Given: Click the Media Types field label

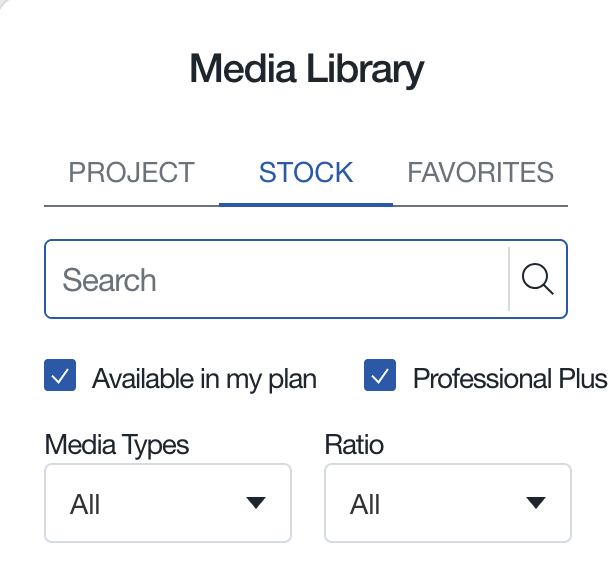Looking at the screenshot, I should tap(117, 444).
